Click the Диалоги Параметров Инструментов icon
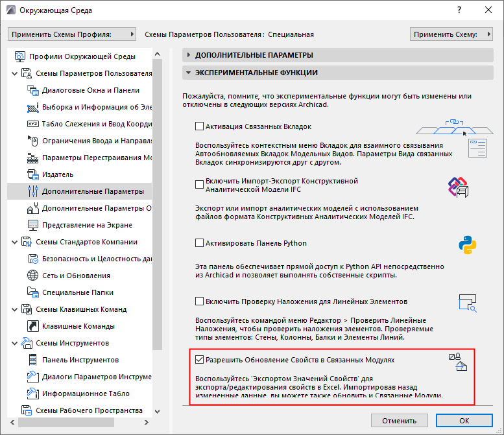 click(33, 377)
